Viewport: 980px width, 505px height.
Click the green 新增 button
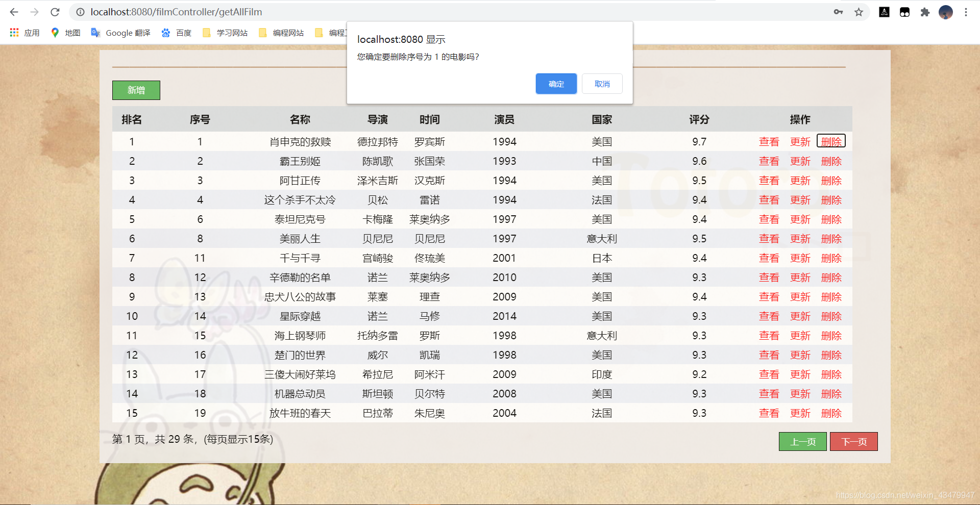[x=136, y=90]
